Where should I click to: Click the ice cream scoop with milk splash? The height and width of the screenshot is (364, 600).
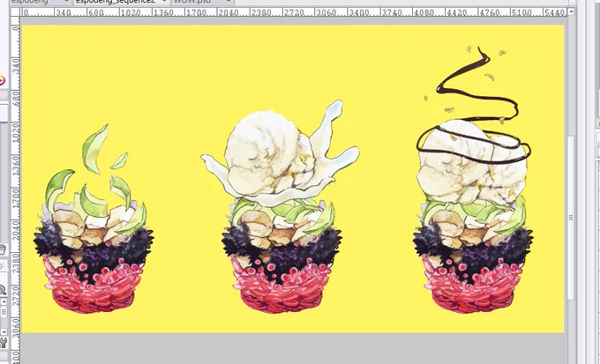tap(280, 153)
